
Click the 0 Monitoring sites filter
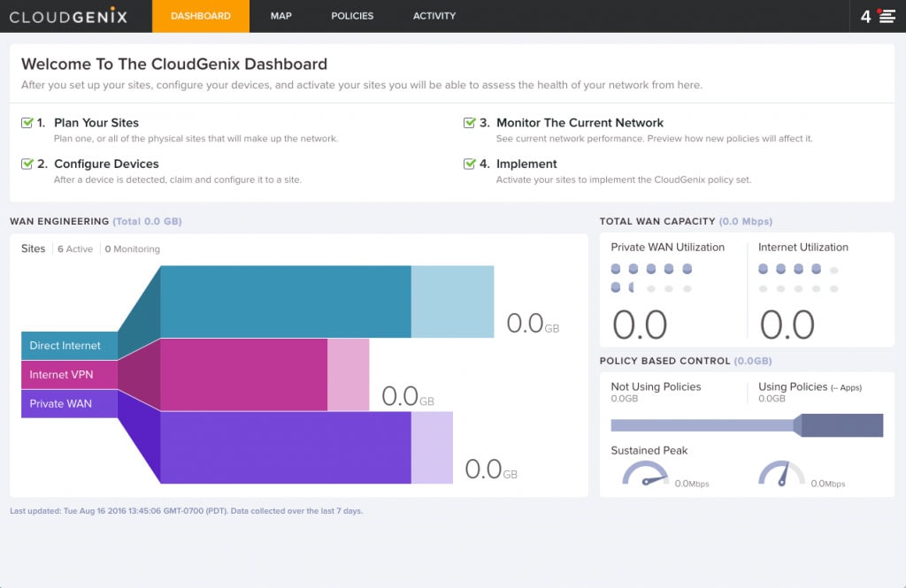(133, 249)
